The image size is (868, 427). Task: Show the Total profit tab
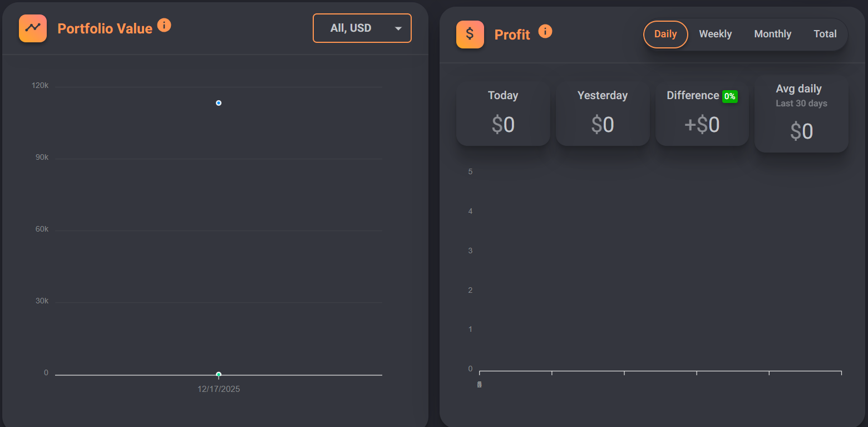point(825,35)
